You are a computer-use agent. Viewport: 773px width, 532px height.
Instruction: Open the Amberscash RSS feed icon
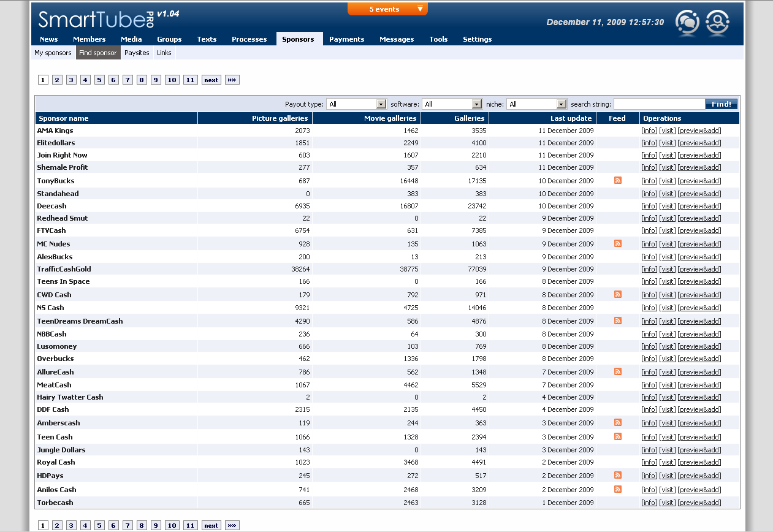tap(618, 422)
